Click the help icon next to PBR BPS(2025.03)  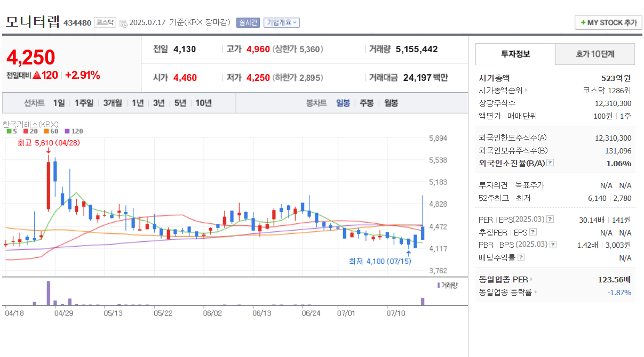click(552, 245)
